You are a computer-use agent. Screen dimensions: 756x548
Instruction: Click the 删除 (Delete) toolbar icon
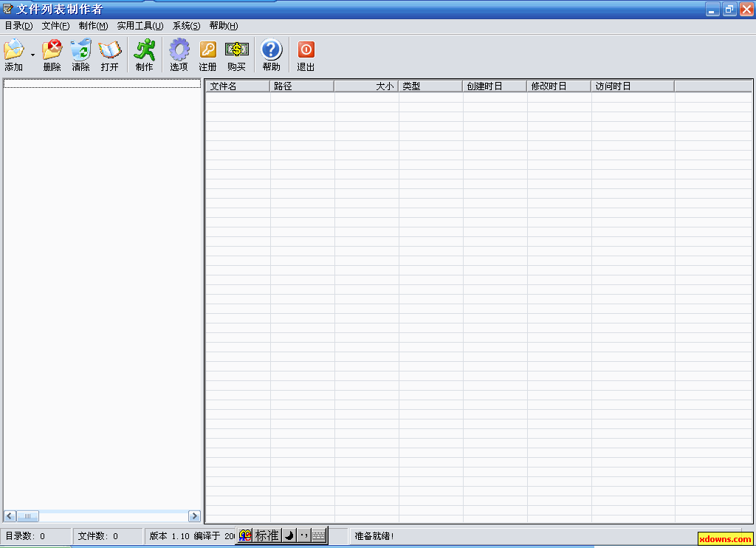(x=52, y=49)
